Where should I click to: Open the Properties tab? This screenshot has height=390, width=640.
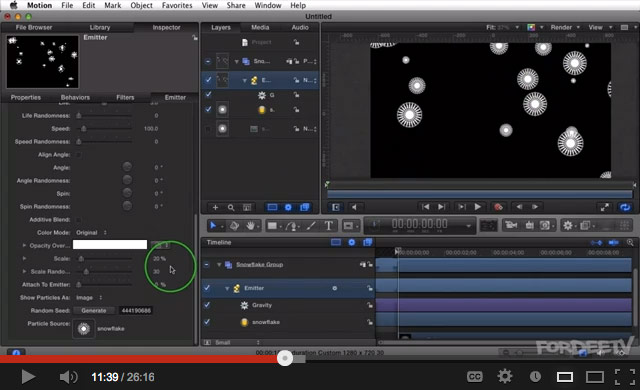tap(26, 98)
